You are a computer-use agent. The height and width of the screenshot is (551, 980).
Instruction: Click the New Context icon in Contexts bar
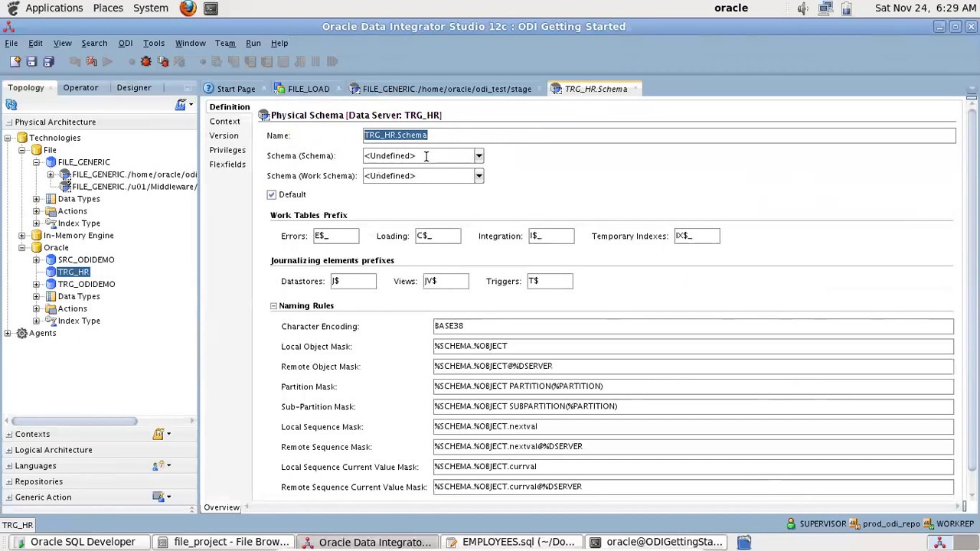click(158, 434)
